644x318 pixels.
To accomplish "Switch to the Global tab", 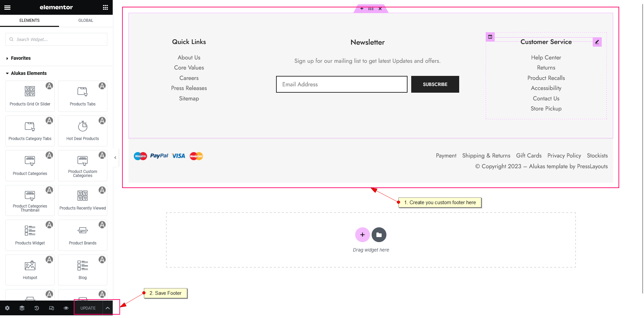I will point(86,20).
